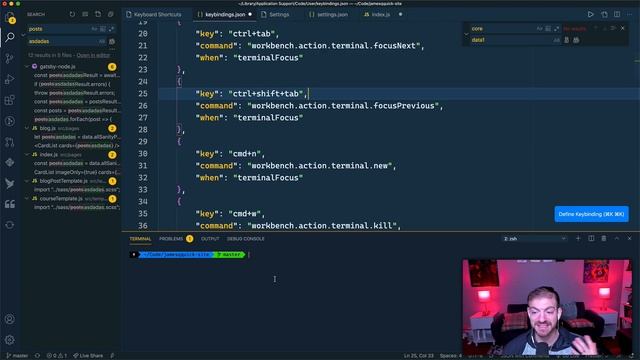Clear the search results
This screenshot has width=640, height=360.
(x=85, y=14)
